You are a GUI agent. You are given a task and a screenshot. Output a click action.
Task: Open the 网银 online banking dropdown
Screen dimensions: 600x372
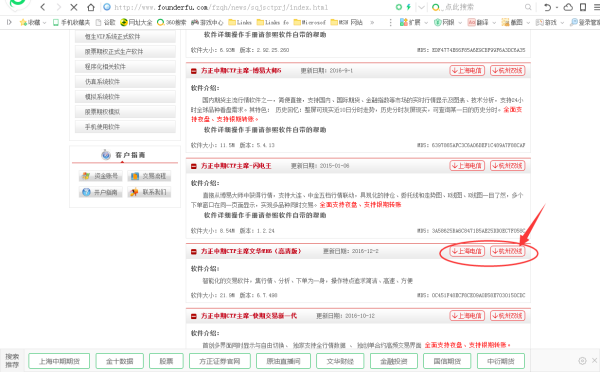coord(448,23)
